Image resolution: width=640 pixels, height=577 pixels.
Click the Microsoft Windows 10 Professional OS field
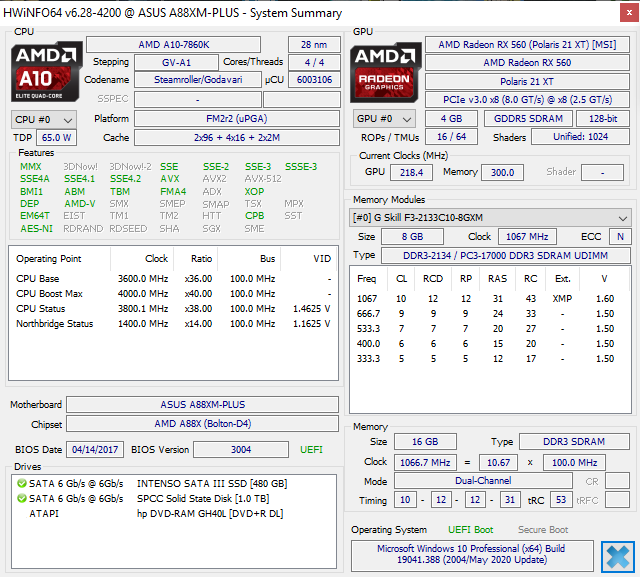[471, 554]
